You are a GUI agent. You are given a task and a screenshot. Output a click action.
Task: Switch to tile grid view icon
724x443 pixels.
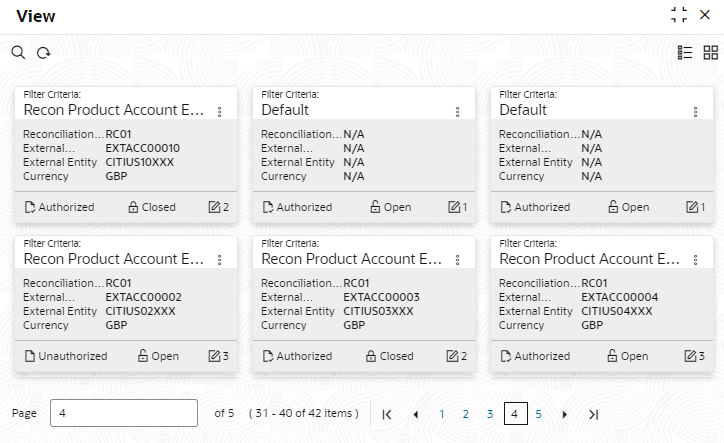(x=711, y=53)
